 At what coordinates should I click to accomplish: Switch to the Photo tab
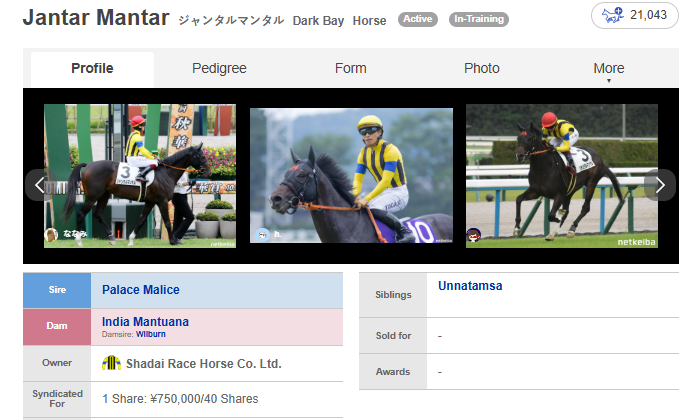tap(482, 69)
